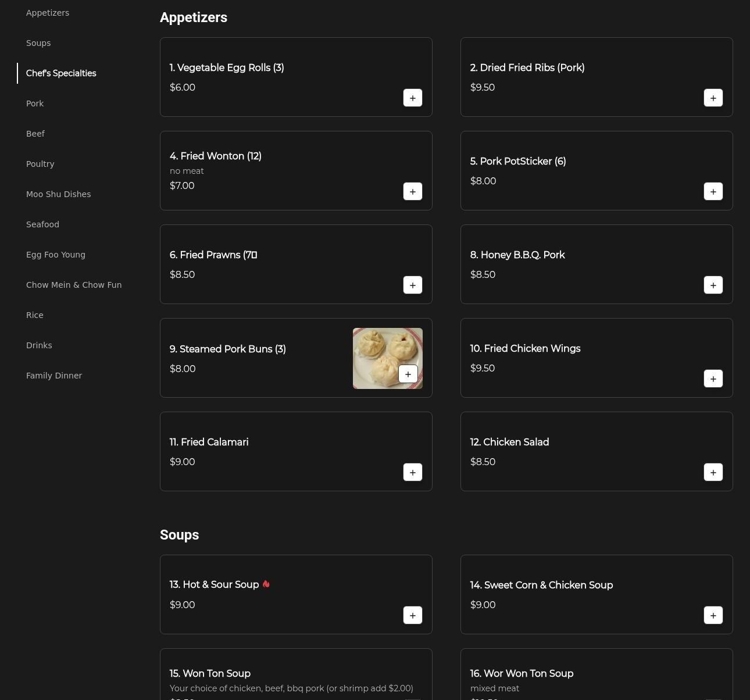
Task: Open the Pork menu category
Action: [x=35, y=103]
